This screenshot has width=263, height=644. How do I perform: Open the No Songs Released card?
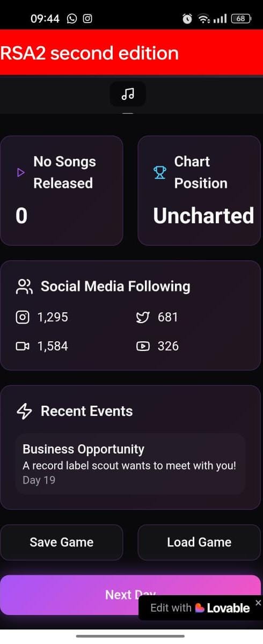[x=62, y=191]
